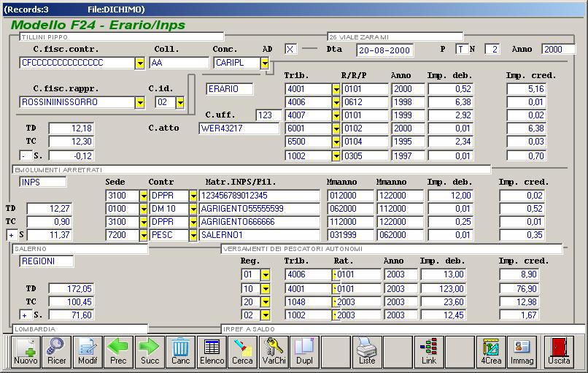588x373 pixels.
Task: Toggle the plus sign box beside INPS S
Action: point(11,235)
